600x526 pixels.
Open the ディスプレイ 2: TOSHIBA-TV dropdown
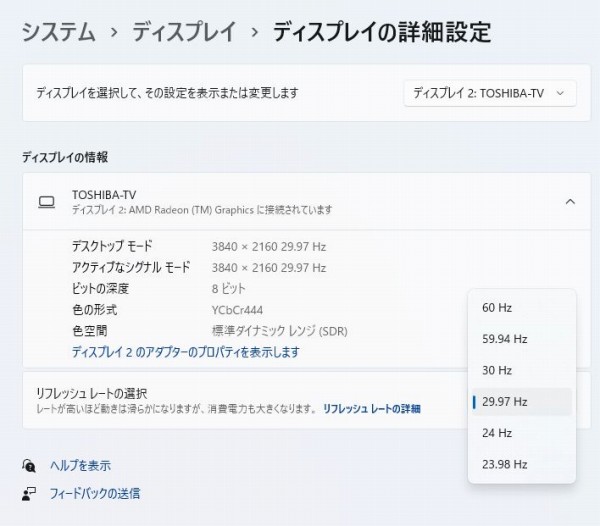(490, 93)
